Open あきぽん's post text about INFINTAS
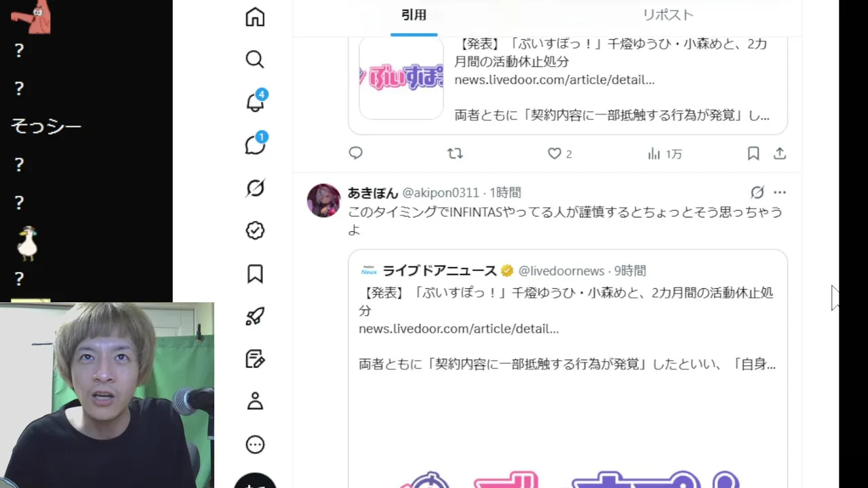The image size is (868, 488). (565, 221)
